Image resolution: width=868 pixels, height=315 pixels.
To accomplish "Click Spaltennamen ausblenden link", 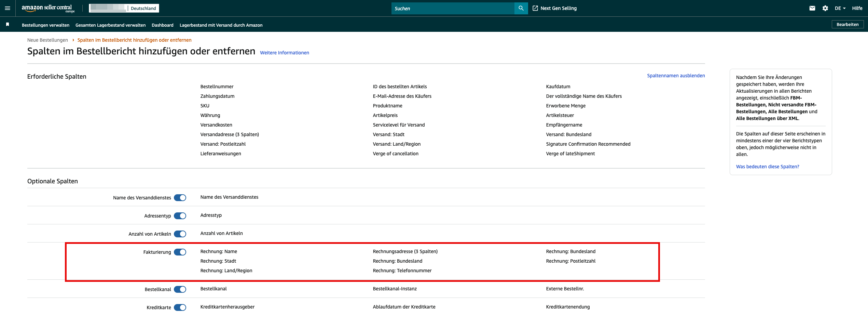I will tap(676, 76).
